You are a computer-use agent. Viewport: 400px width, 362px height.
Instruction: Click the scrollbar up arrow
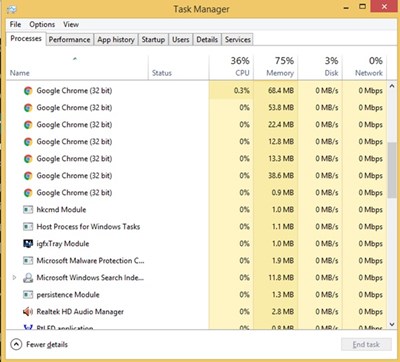[392, 86]
